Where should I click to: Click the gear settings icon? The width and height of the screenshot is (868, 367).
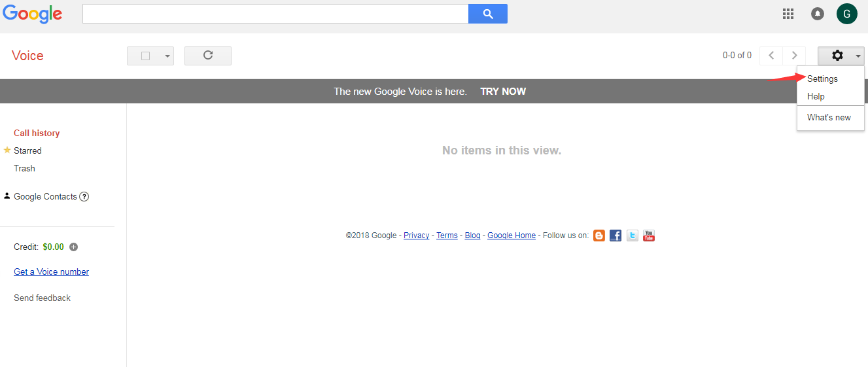[x=837, y=56]
